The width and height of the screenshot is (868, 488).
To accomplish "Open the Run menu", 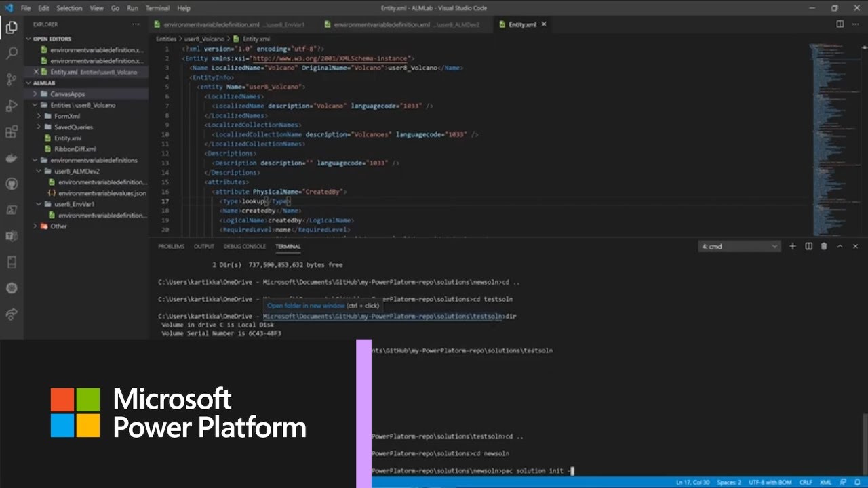I will [x=133, y=8].
